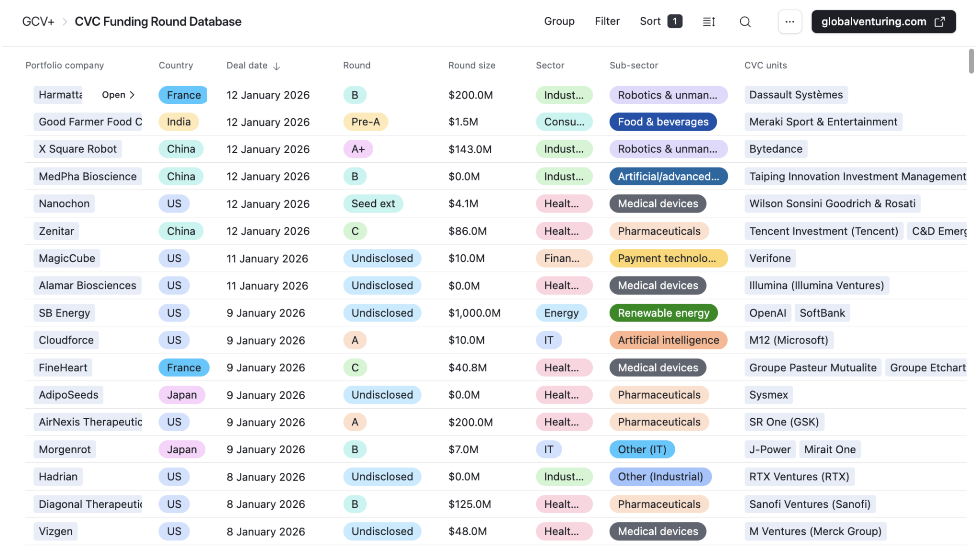This screenshot has height=547, width=980.
Task: Click the Portfolio company column header
Action: click(x=65, y=65)
